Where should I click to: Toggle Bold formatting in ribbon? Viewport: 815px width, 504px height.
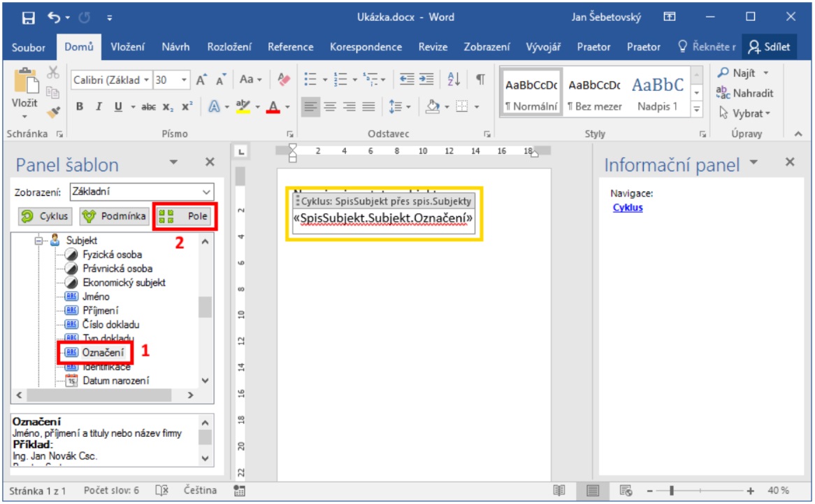[80, 107]
